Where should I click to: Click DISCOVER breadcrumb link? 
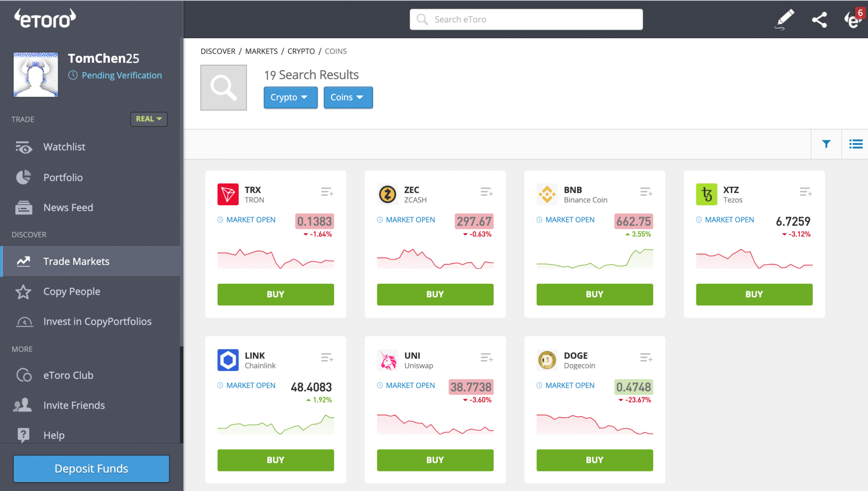218,51
